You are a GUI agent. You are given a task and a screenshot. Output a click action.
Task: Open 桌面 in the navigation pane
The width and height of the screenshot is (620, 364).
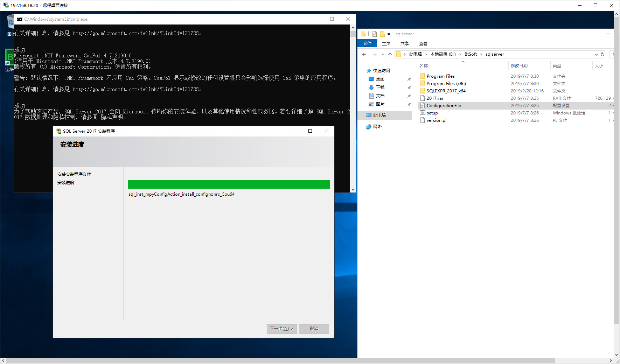point(380,79)
